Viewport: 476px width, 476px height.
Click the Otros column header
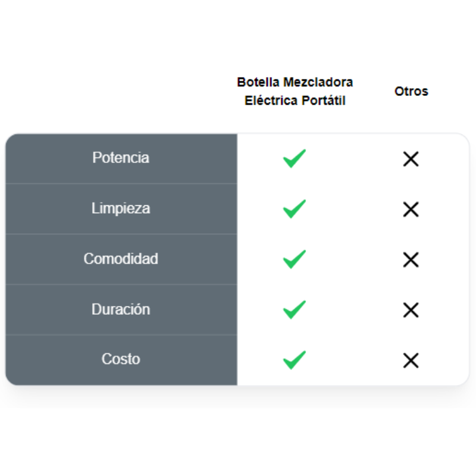(411, 92)
